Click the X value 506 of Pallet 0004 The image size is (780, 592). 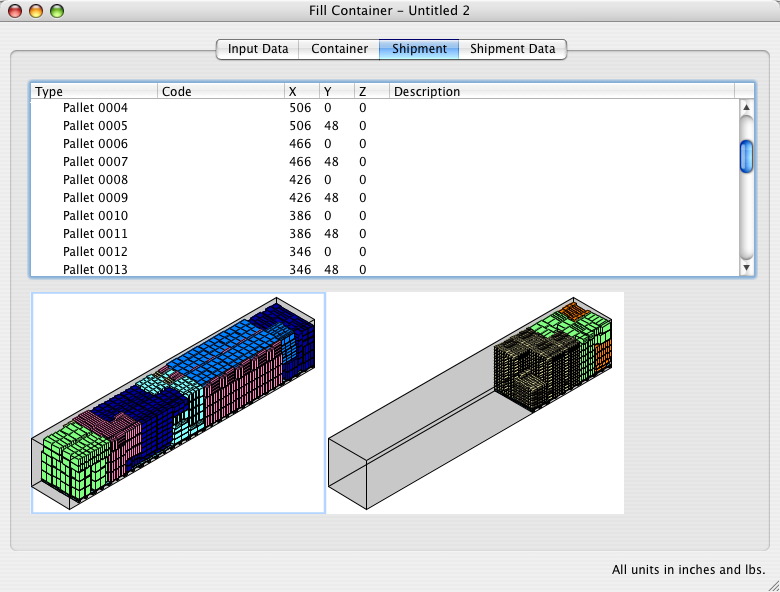pyautogui.click(x=300, y=108)
